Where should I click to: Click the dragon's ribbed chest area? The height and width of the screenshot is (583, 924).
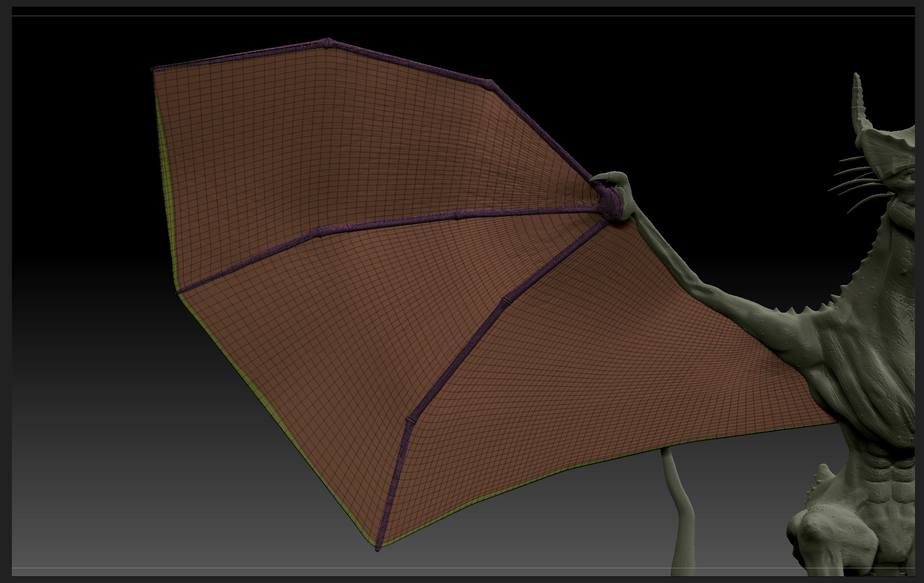point(879,387)
